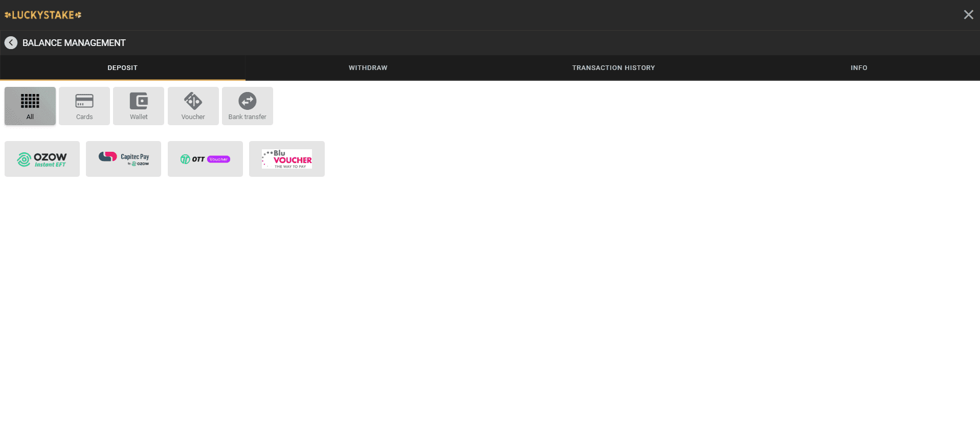
Task: Open the Blu Voucher deposit option
Action: 286,159
